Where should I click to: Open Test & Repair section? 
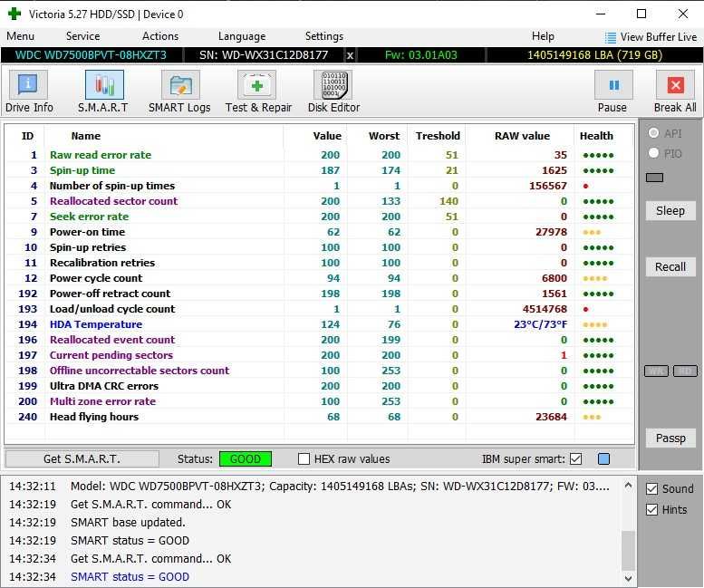click(258, 92)
